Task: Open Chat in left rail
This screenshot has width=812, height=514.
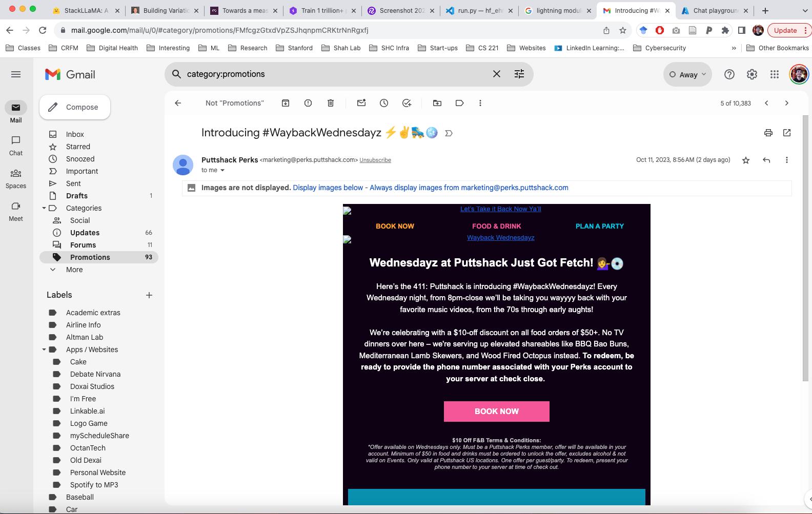Action: point(16,146)
